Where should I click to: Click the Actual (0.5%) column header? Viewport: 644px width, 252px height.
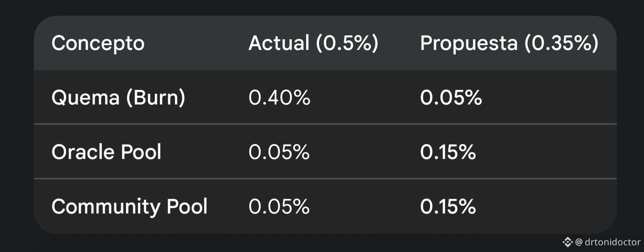pyautogui.click(x=313, y=43)
